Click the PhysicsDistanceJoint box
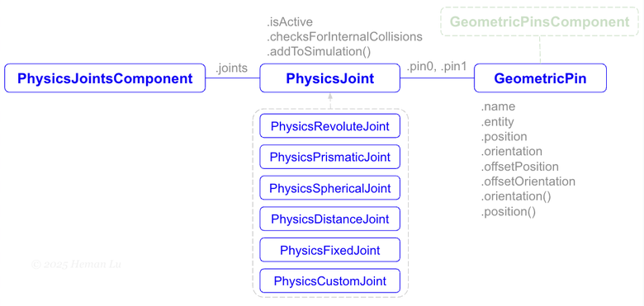The width and height of the screenshot is (644, 306). [x=329, y=219]
